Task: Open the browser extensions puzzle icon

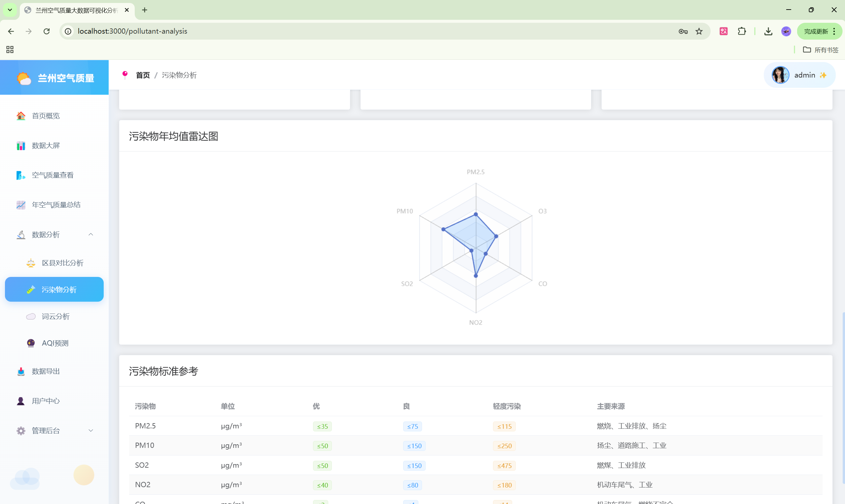Action: pyautogui.click(x=742, y=31)
